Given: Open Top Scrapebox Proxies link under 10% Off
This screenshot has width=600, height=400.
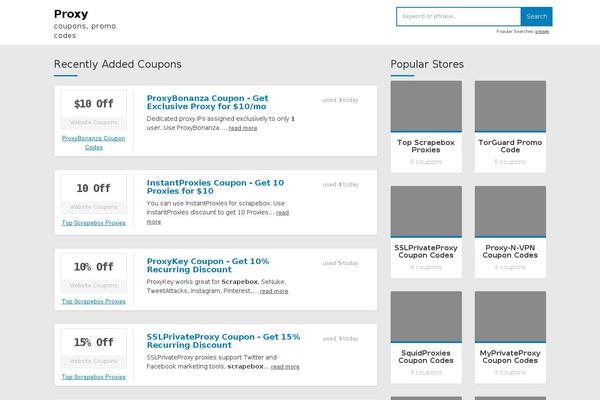Looking at the screenshot, I should point(94,301).
